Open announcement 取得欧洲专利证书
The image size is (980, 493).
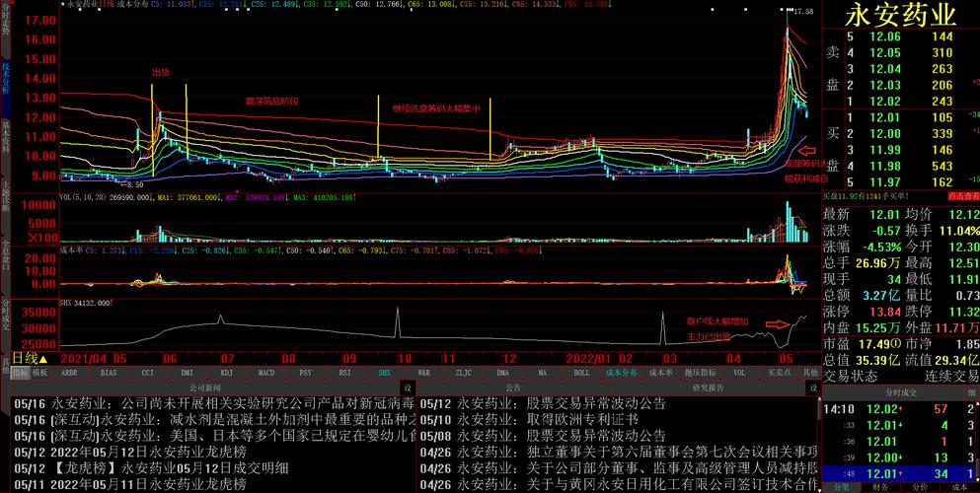point(529,419)
